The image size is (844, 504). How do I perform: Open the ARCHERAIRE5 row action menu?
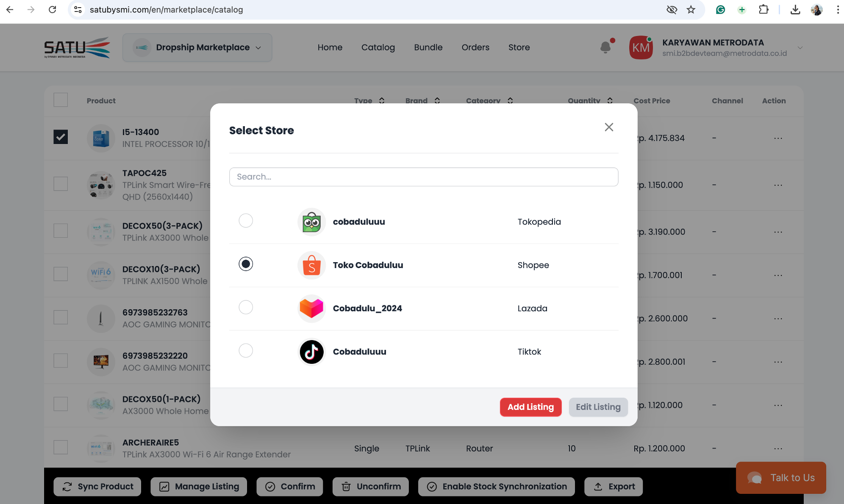coord(778,449)
